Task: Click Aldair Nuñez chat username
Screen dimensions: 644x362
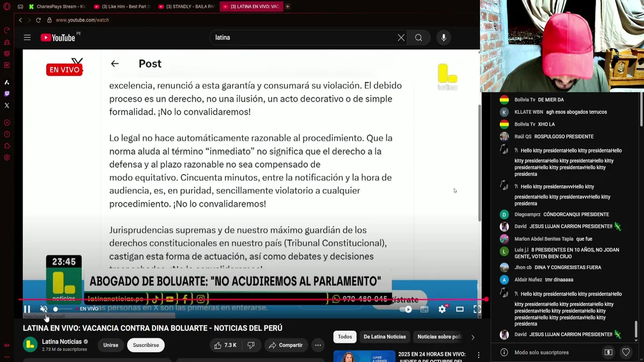Action: 528,280
